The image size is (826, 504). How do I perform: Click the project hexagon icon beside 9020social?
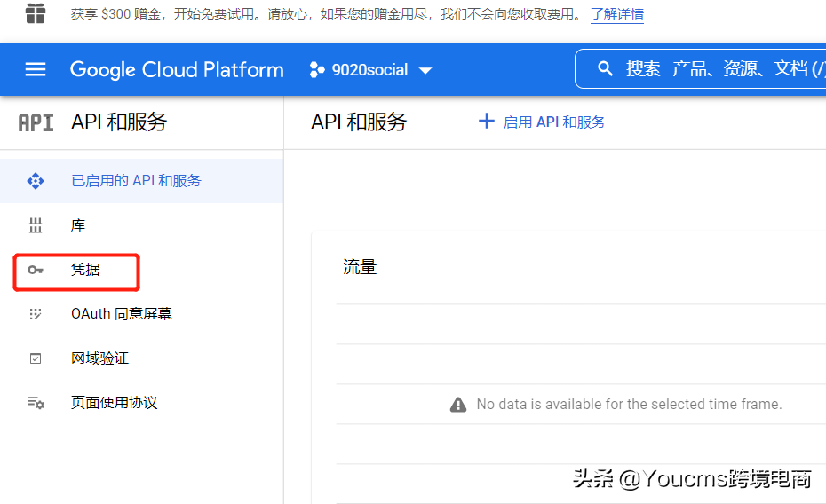(x=316, y=69)
